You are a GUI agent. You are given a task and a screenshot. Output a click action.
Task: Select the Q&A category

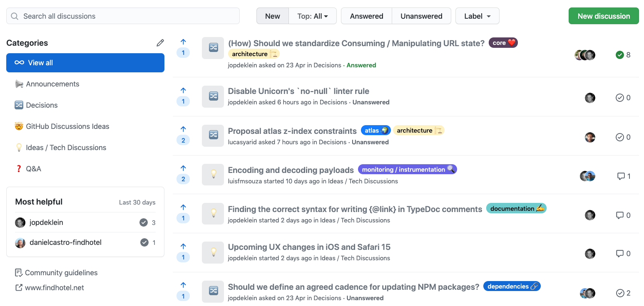(33, 169)
